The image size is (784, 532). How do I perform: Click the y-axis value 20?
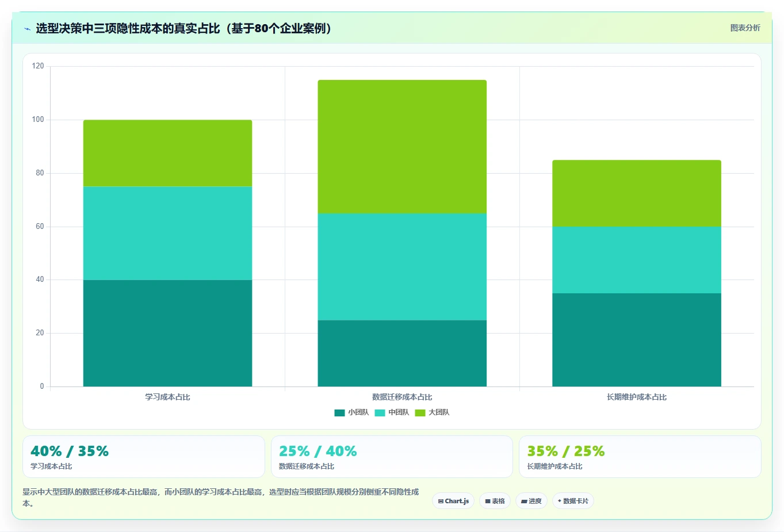click(40, 333)
